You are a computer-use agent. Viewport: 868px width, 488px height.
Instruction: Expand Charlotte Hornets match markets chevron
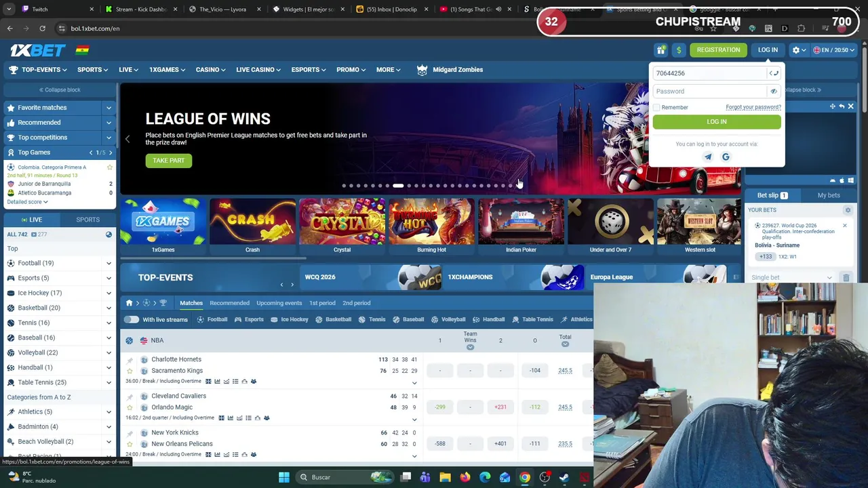click(x=414, y=383)
